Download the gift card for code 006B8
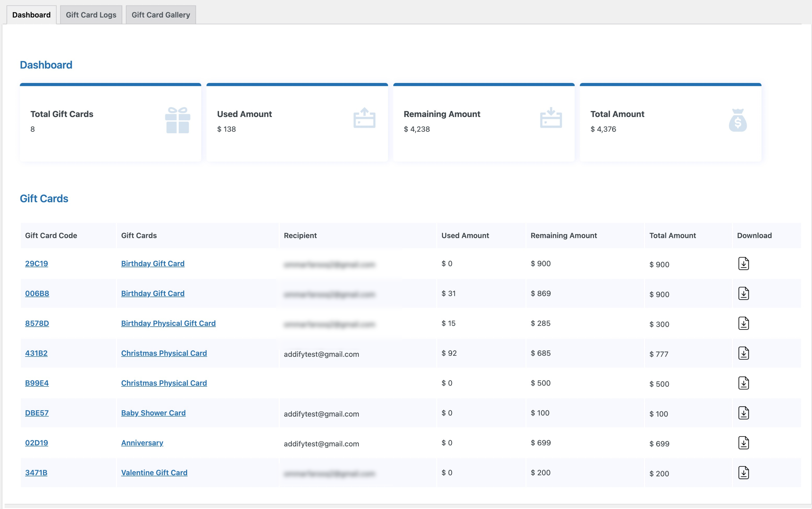Viewport: 812px width, 509px height. pyautogui.click(x=743, y=293)
